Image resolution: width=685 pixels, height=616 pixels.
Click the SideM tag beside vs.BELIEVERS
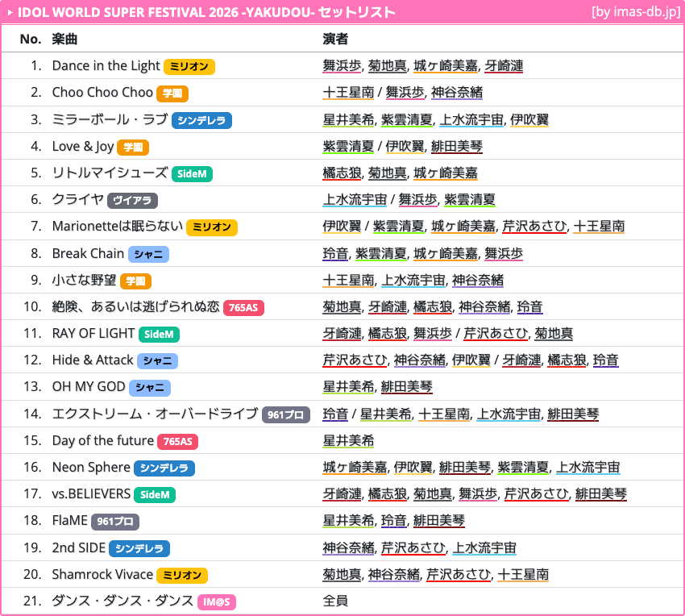point(155,494)
